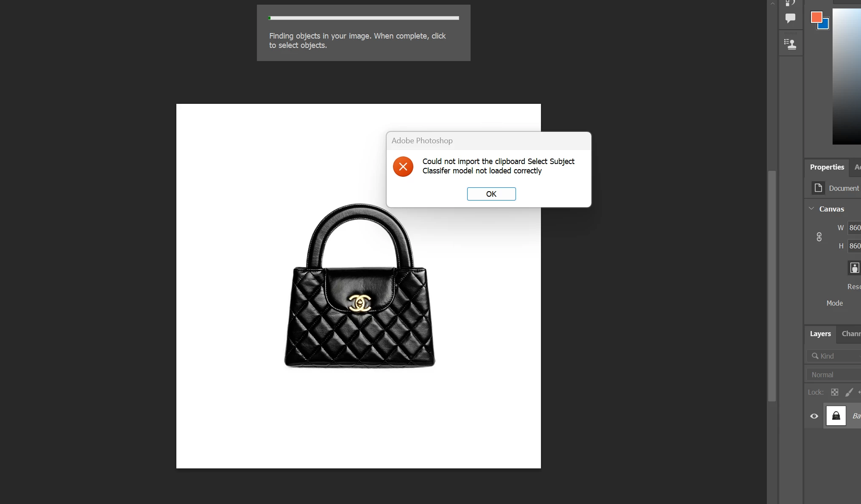The height and width of the screenshot is (504, 861).
Task: Click OK in the Adobe Photoshop dialog
Action: [x=491, y=194]
